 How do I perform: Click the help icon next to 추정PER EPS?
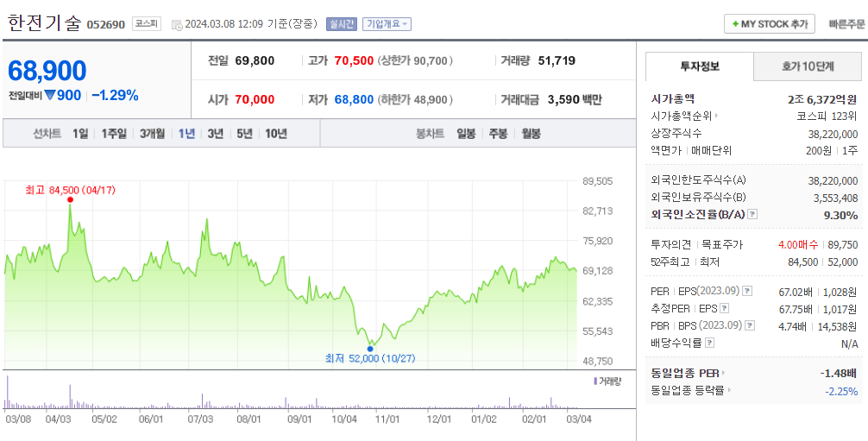click(x=724, y=308)
